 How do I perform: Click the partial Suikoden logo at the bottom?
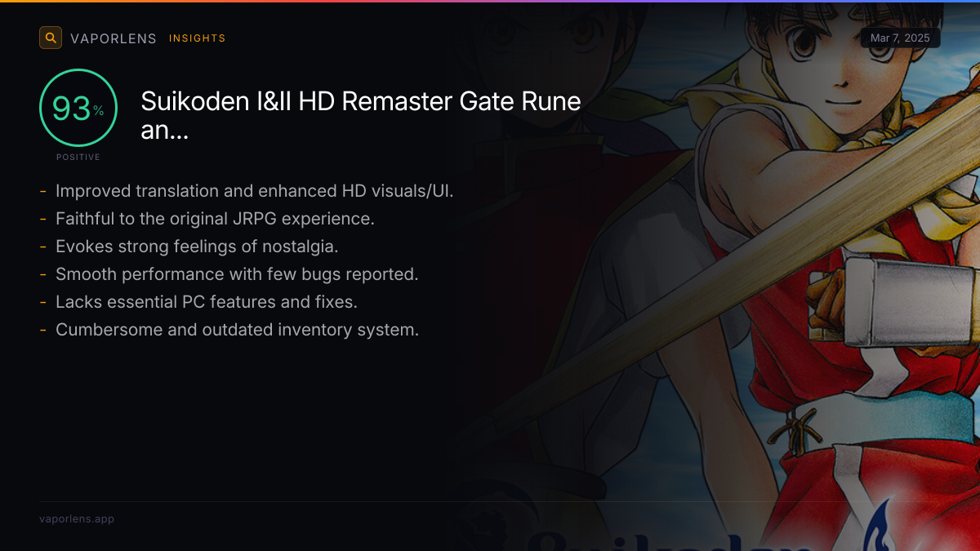670,539
